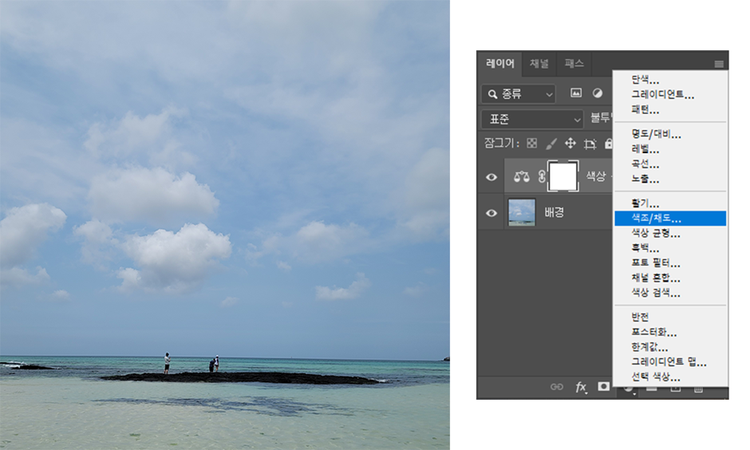Hide the 배경 layer
Image resolution: width=750 pixels, height=450 pixels.
pyautogui.click(x=491, y=213)
